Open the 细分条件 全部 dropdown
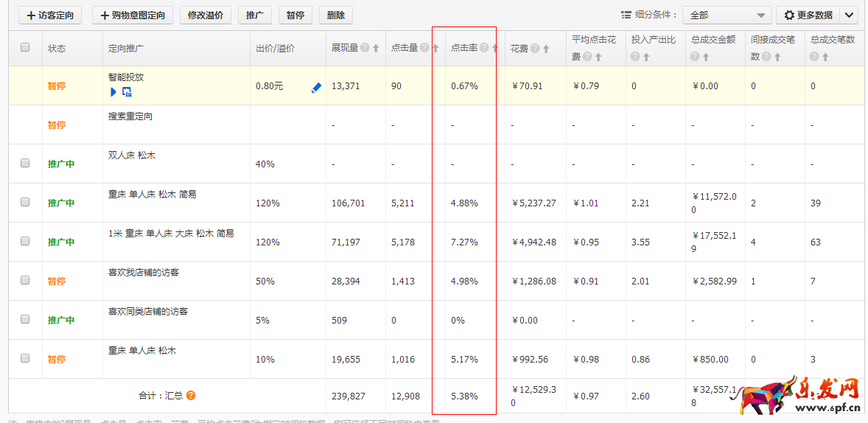868x423 pixels. point(727,15)
